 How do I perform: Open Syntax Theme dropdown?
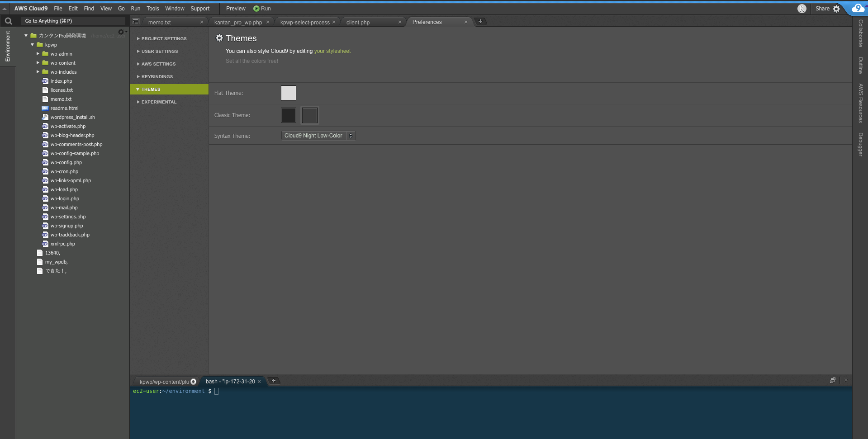pos(318,136)
